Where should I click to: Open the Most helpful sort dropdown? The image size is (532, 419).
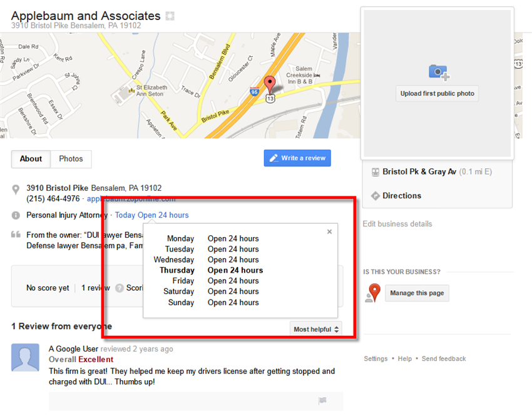coord(316,329)
